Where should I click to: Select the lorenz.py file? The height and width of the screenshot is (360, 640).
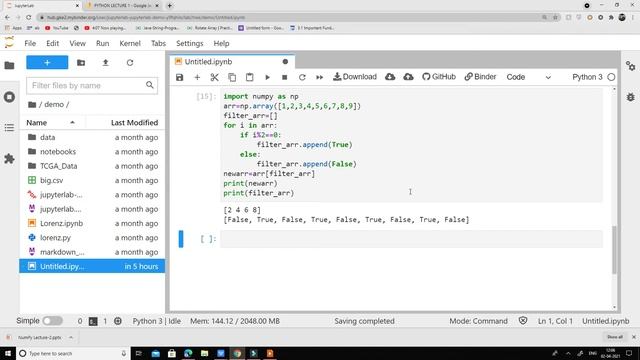[92, 238]
